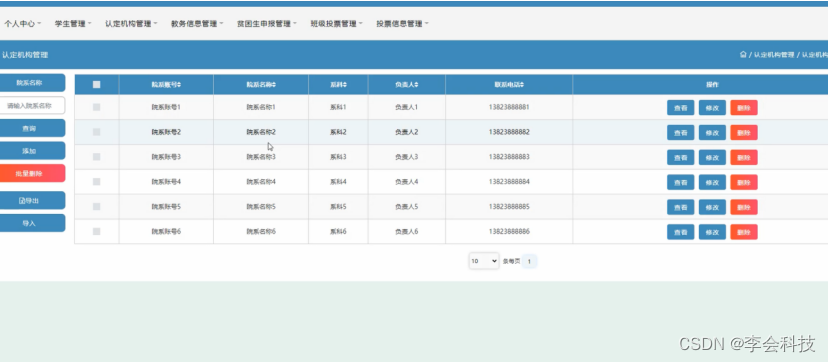This screenshot has height=362, width=831.
Task: Click the 系科5 table cell
Action: (x=338, y=207)
